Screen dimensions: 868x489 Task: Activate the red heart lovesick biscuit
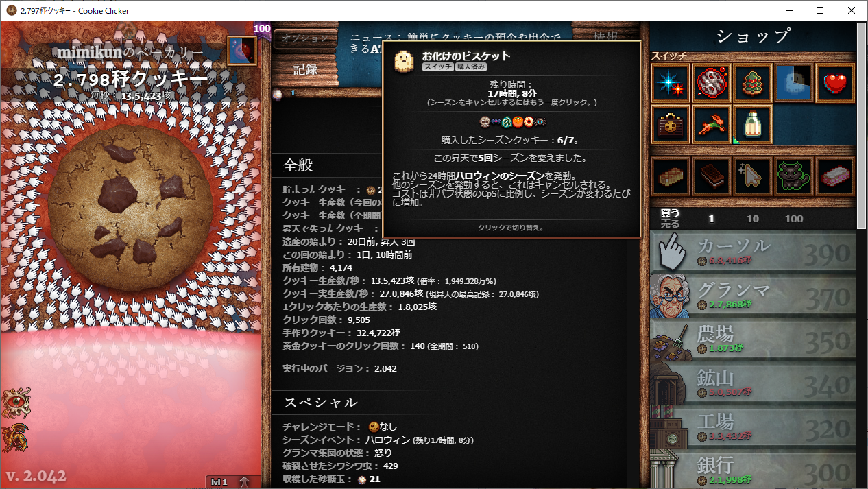pyautogui.click(x=834, y=83)
